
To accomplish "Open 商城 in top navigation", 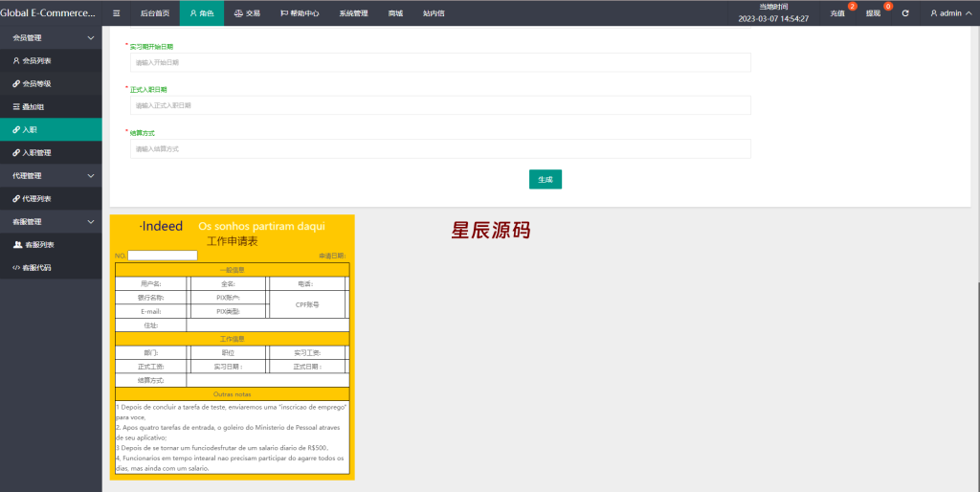I will coord(395,13).
